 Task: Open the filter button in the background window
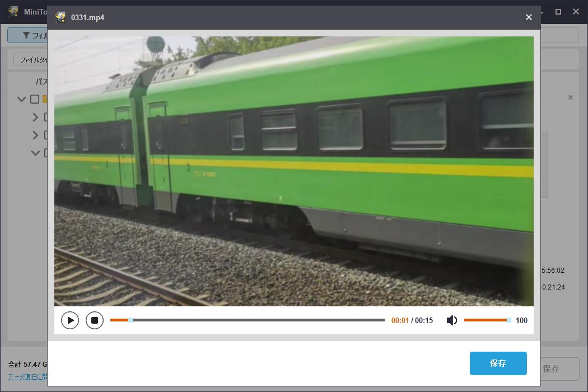[x=28, y=35]
